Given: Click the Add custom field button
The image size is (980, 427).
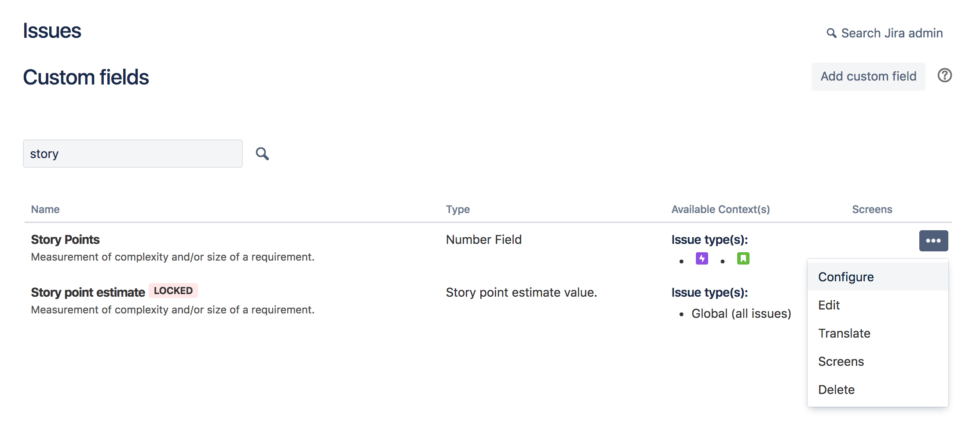Looking at the screenshot, I should click(x=868, y=76).
